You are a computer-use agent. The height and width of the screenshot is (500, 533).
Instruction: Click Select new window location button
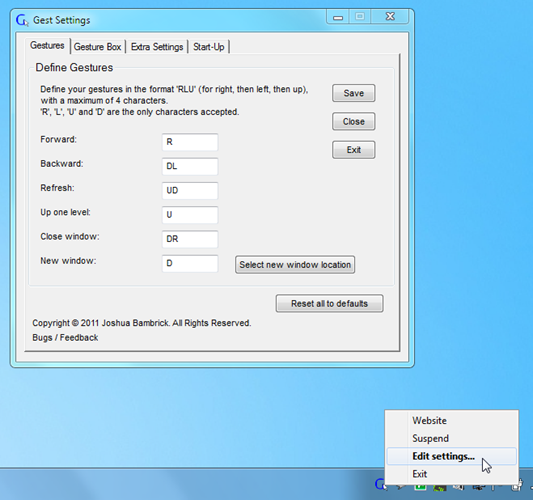[x=295, y=264]
